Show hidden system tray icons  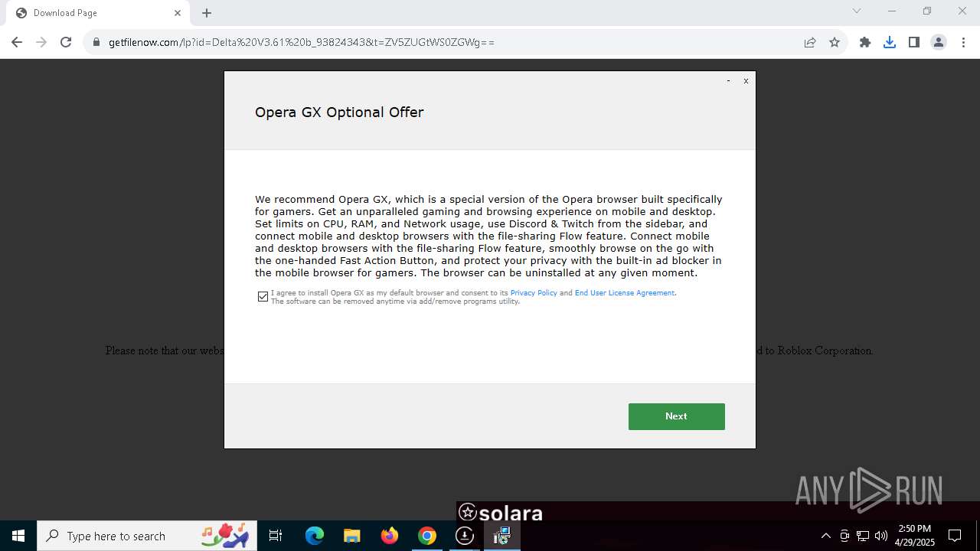[825, 536]
